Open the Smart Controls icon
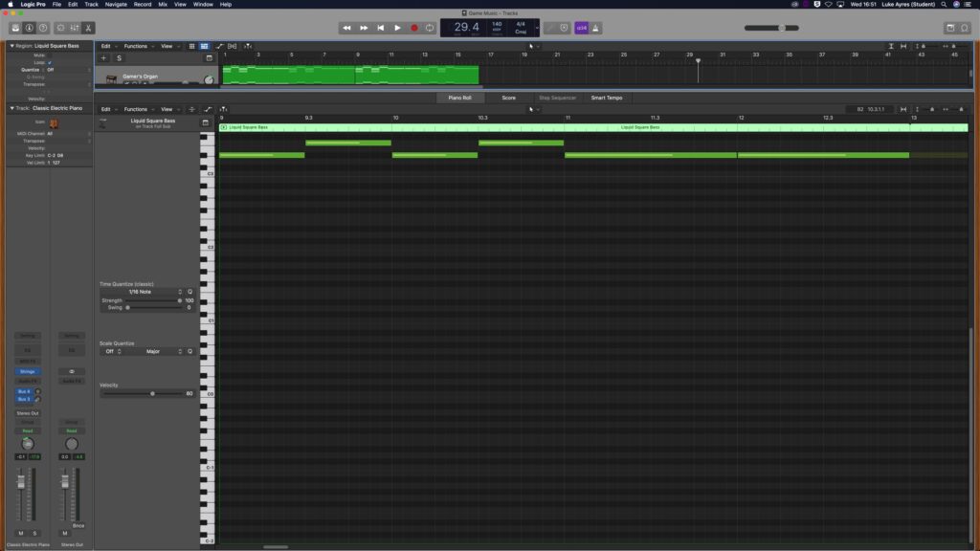This screenshot has width=980, height=551. (60, 28)
